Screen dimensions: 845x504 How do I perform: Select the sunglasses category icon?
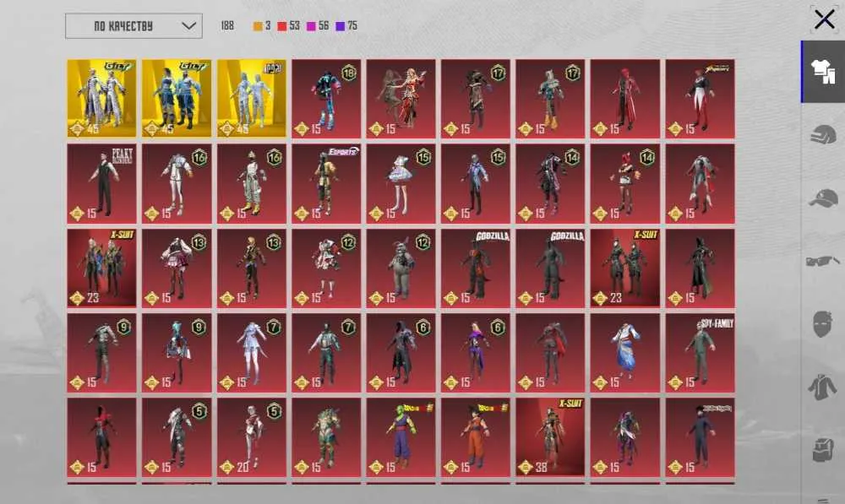[823, 261]
